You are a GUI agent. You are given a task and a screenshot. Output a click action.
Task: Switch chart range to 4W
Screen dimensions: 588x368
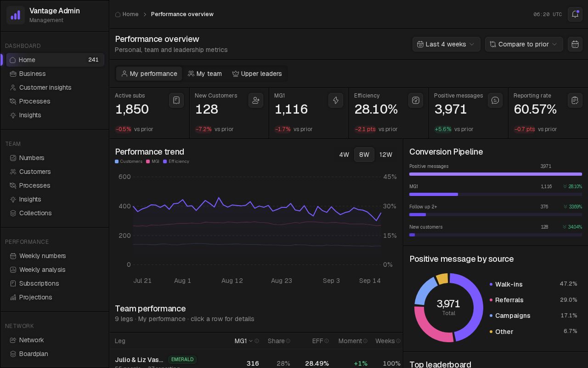tap(344, 155)
